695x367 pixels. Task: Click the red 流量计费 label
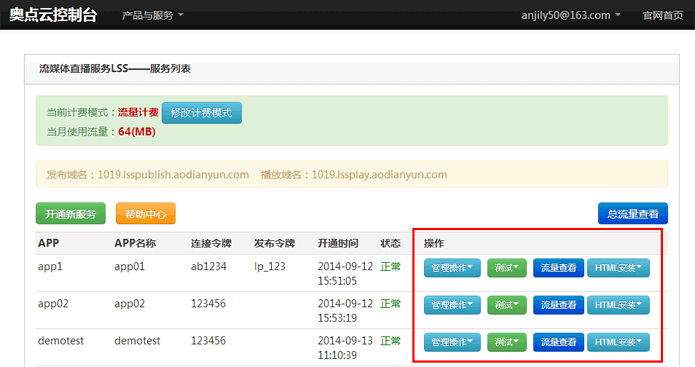pyautogui.click(x=138, y=113)
